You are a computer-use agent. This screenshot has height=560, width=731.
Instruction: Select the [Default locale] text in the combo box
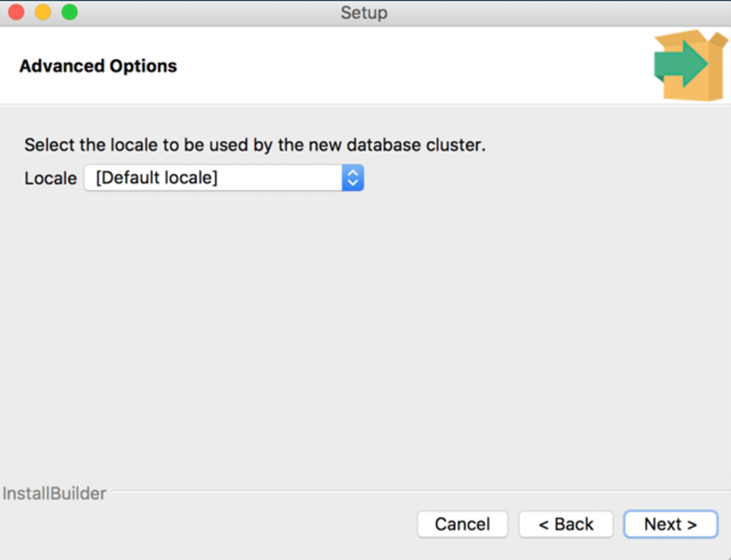157,178
